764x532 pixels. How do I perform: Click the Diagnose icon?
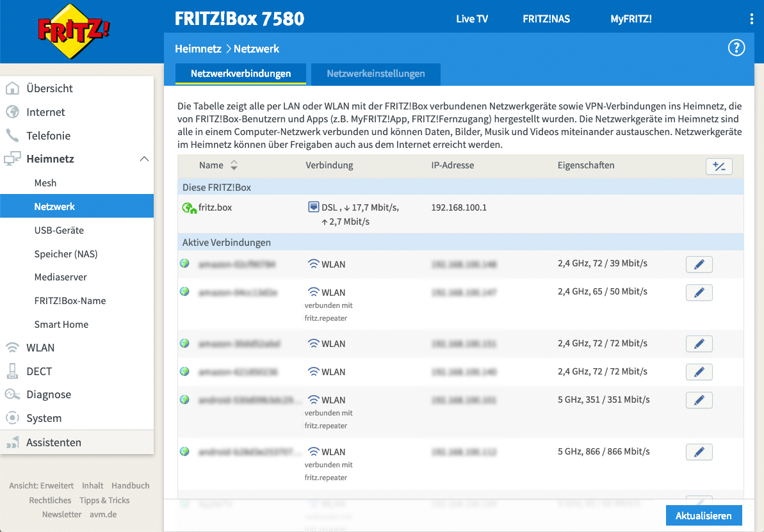click(x=12, y=394)
